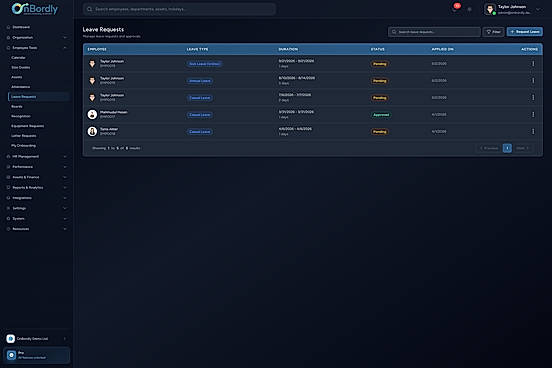Click the Assets & Finance icon in sidebar
552x368 pixels.
click(8, 177)
